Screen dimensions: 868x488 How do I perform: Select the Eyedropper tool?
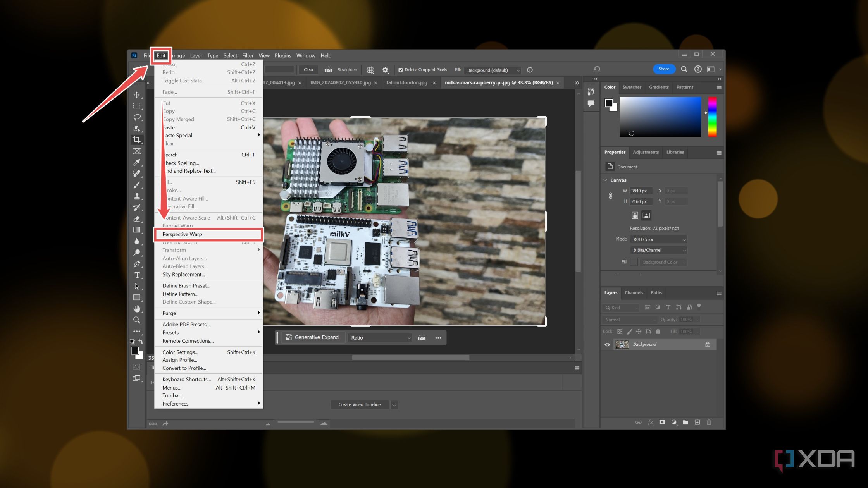click(137, 162)
